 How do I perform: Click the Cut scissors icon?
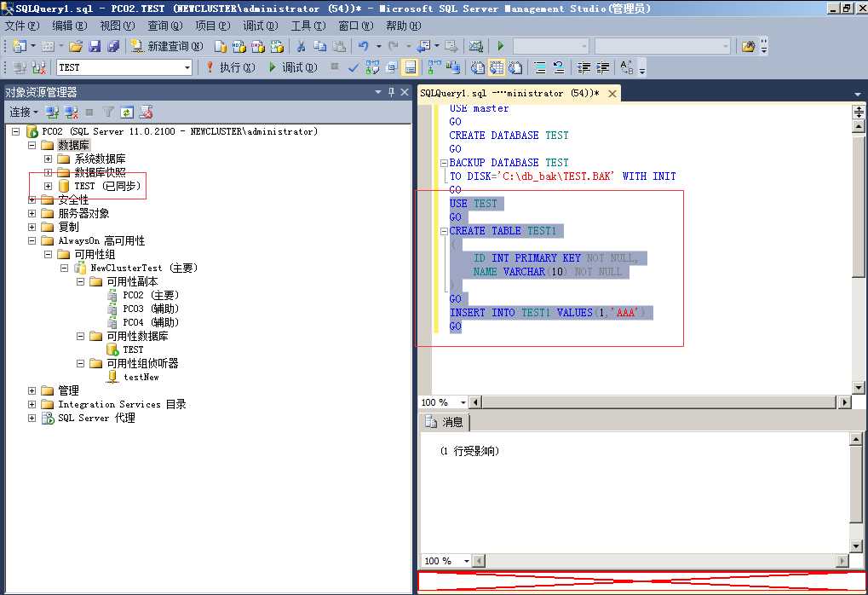(x=302, y=47)
